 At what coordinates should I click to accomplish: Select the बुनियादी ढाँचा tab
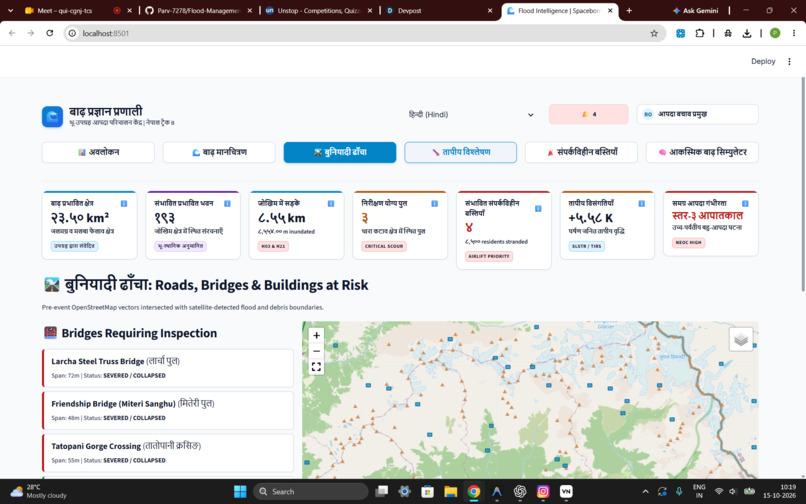[340, 152]
